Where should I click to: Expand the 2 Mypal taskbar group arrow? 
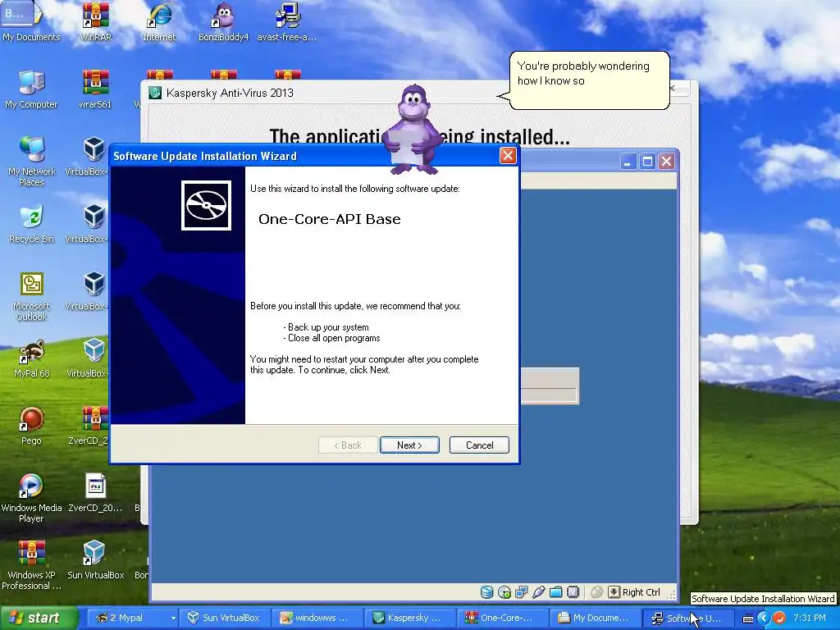tap(173, 618)
